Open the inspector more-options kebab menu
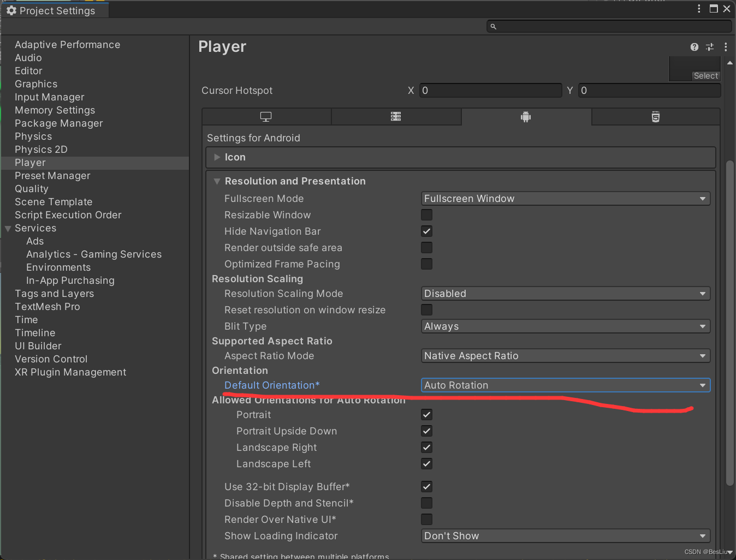Viewport: 736px width, 560px height. tap(726, 47)
